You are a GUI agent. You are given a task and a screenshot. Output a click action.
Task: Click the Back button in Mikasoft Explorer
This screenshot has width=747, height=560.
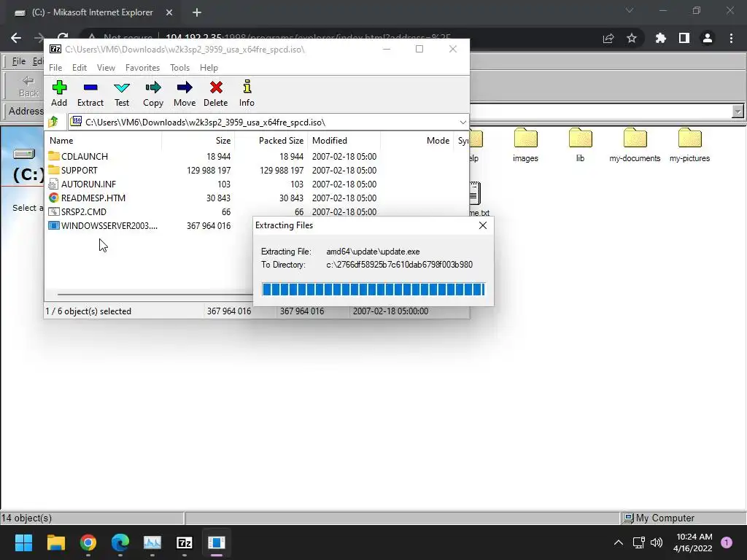(28, 86)
